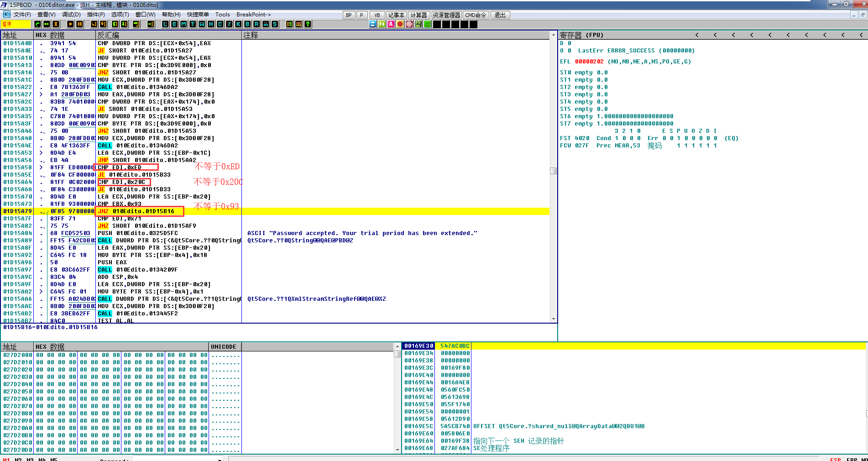
Task: Open Run trace window (dots icon)
Action: 266,24
